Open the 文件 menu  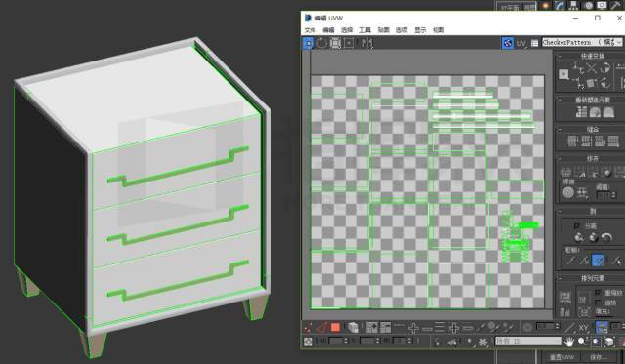click(310, 30)
